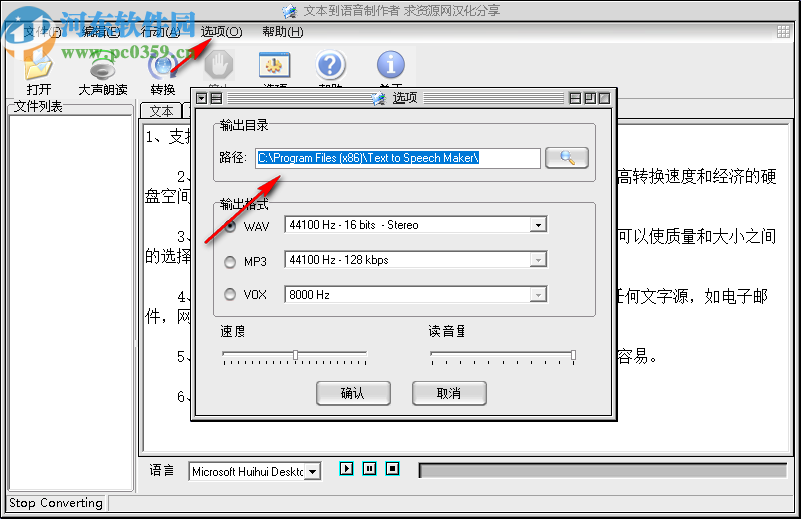Adjust the 速度 speed slider
801x519 pixels.
point(295,356)
